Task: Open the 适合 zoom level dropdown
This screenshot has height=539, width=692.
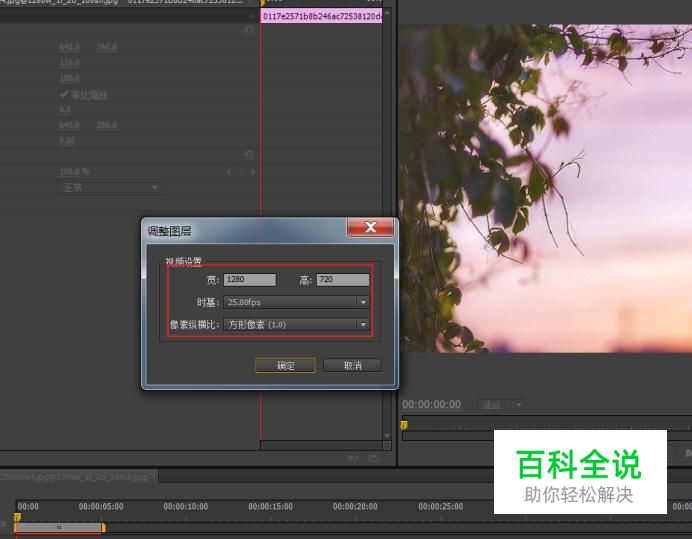Action: [501, 404]
